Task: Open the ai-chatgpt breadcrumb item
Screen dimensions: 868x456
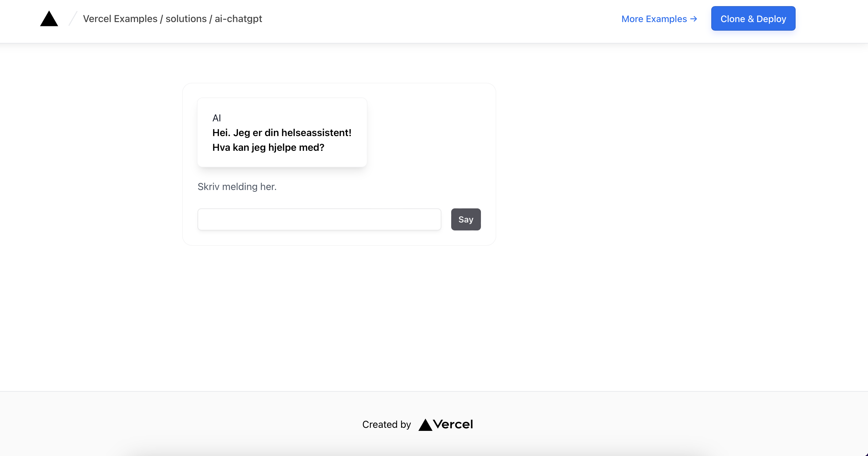Action: tap(238, 19)
